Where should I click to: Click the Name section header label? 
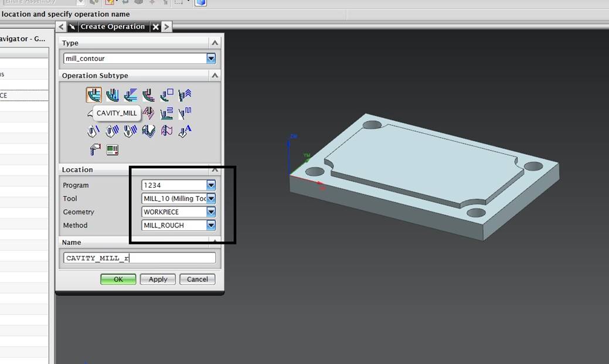click(x=72, y=242)
